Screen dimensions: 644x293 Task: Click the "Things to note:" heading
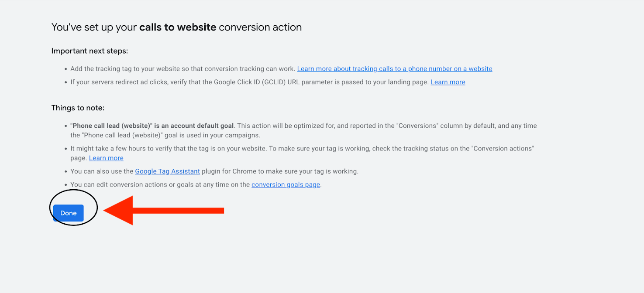click(x=78, y=108)
